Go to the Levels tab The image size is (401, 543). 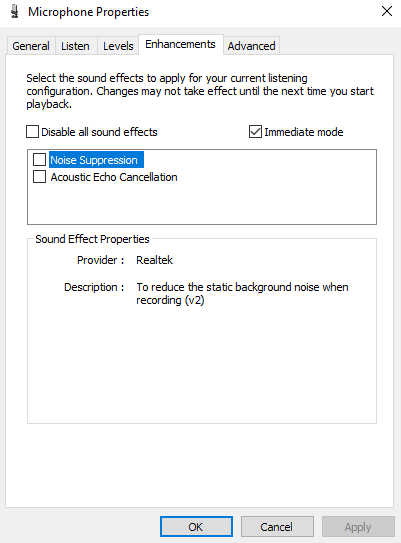tap(118, 46)
